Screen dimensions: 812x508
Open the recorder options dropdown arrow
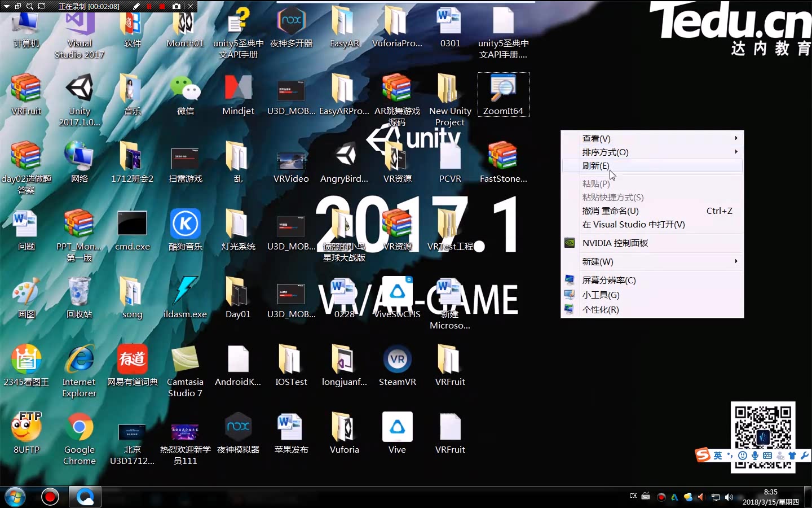6,6
